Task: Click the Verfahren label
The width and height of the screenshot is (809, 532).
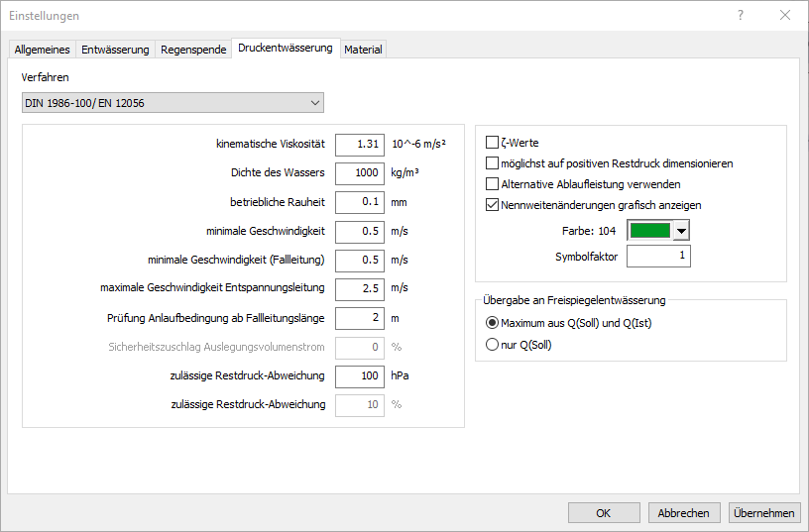Action: [x=45, y=77]
